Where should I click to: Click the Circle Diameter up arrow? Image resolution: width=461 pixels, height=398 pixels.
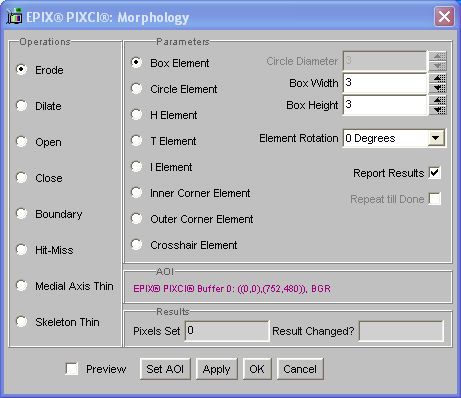coord(438,56)
